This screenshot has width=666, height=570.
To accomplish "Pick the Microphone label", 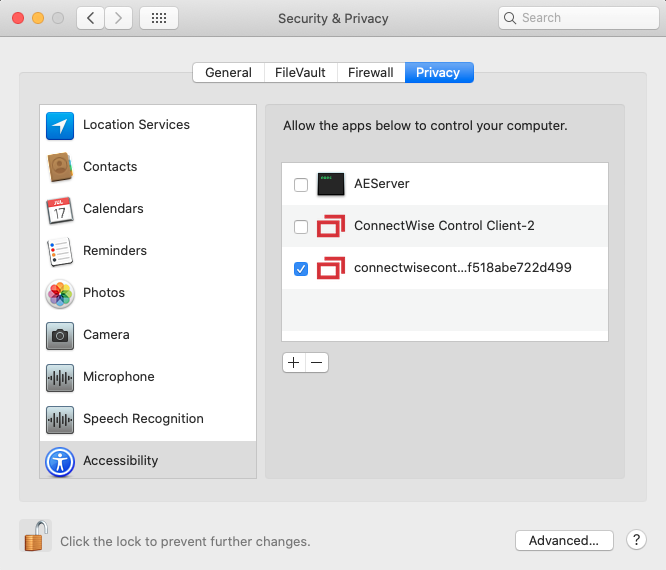I will pos(119,377).
